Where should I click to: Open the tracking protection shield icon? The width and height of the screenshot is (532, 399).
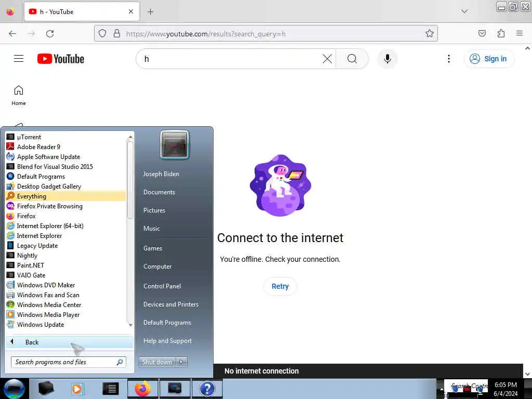coord(102,34)
